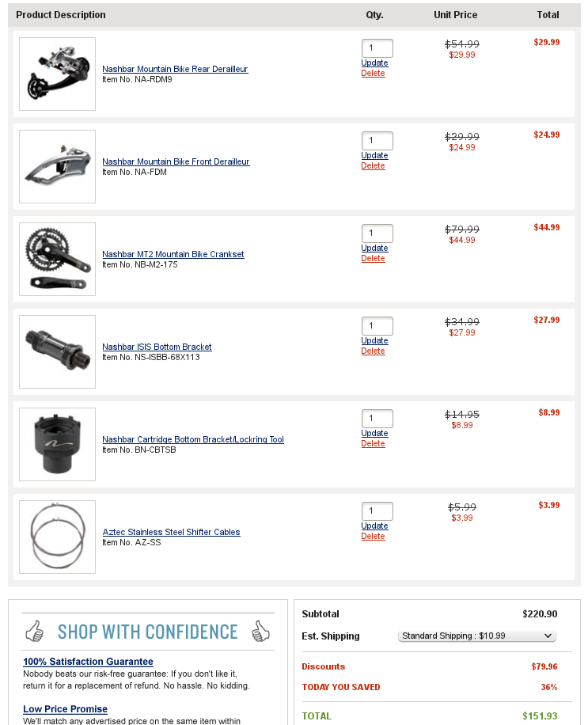Click the MT2 crankset thumbnail
The image size is (588, 725).
pos(57,259)
